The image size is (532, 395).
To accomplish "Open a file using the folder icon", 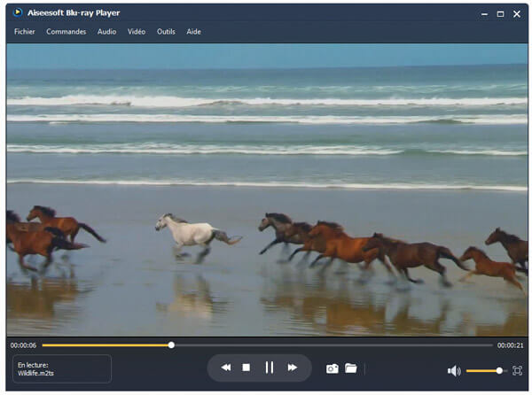I will tap(350, 368).
